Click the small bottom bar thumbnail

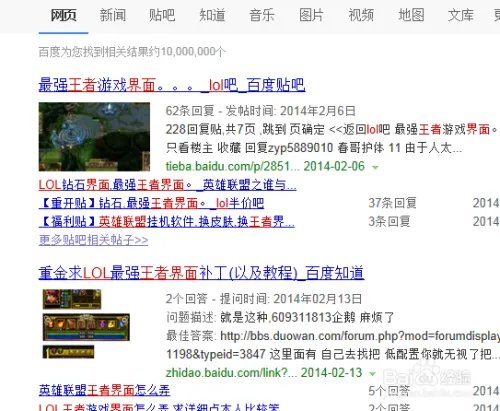click(68, 352)
